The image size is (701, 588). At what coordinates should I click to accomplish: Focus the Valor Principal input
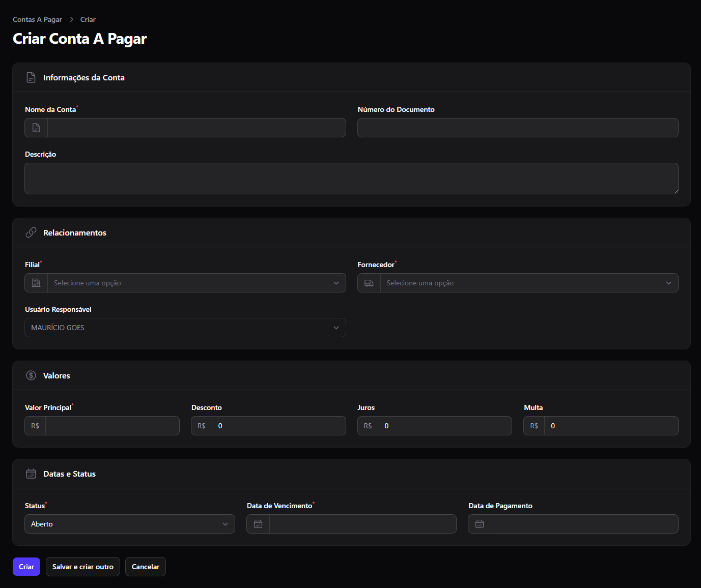tap(112, 426)
